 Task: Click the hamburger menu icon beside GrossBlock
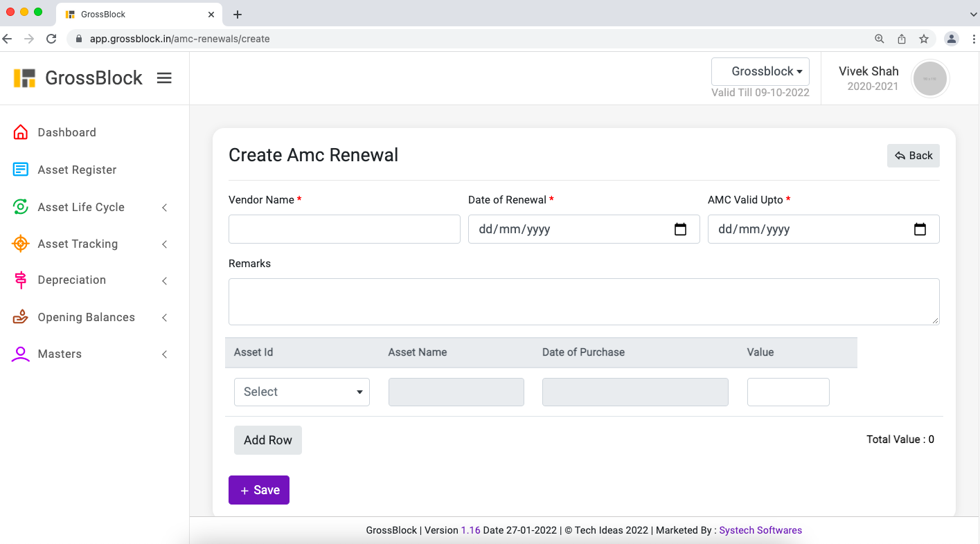(x=164, y=78)
